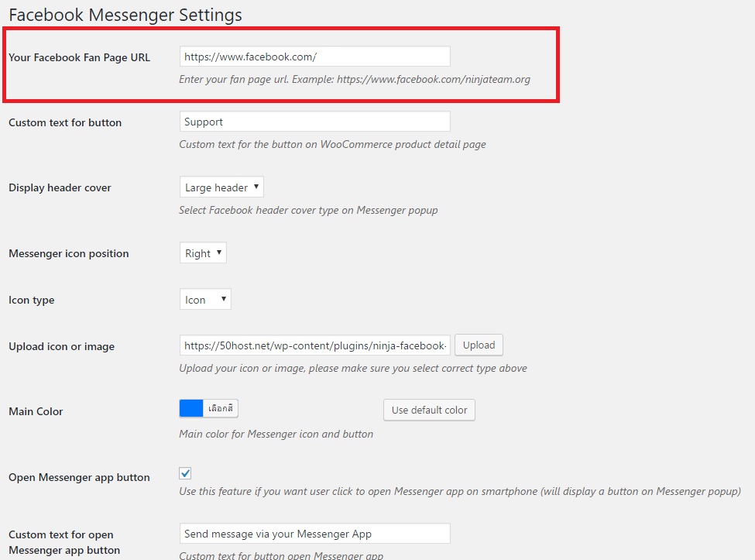Click the เลือกสี color picker button

tap(221, 408)
